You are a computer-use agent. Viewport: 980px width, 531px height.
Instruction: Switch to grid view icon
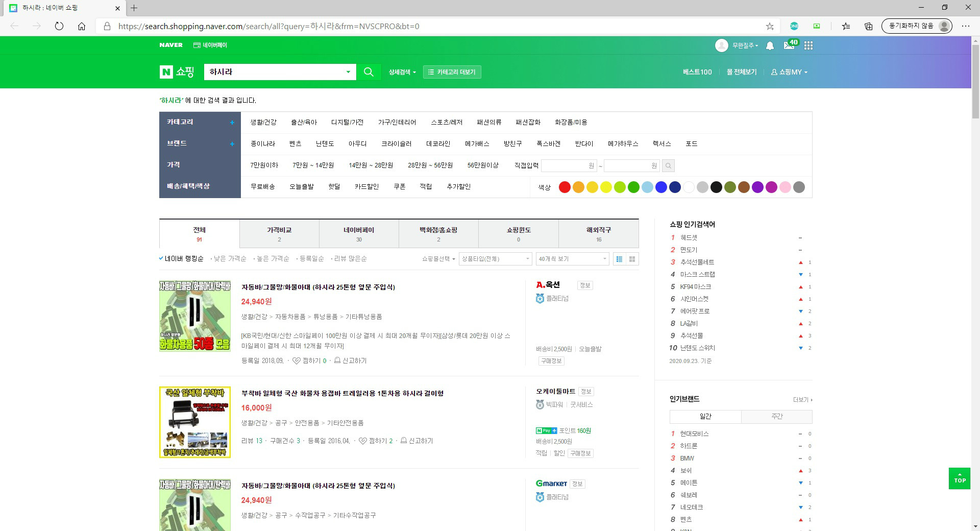632,259
